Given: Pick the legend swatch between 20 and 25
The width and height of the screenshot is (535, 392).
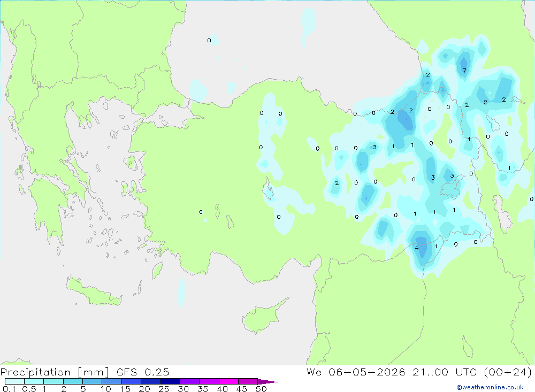Looking at the screenshot, I should point(151,381).
